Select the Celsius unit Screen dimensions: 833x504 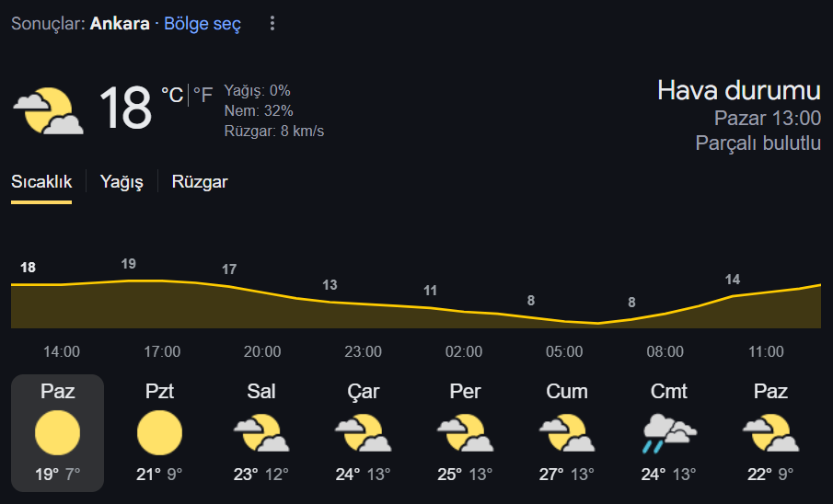pyautogui.click(x=172, y=95)
